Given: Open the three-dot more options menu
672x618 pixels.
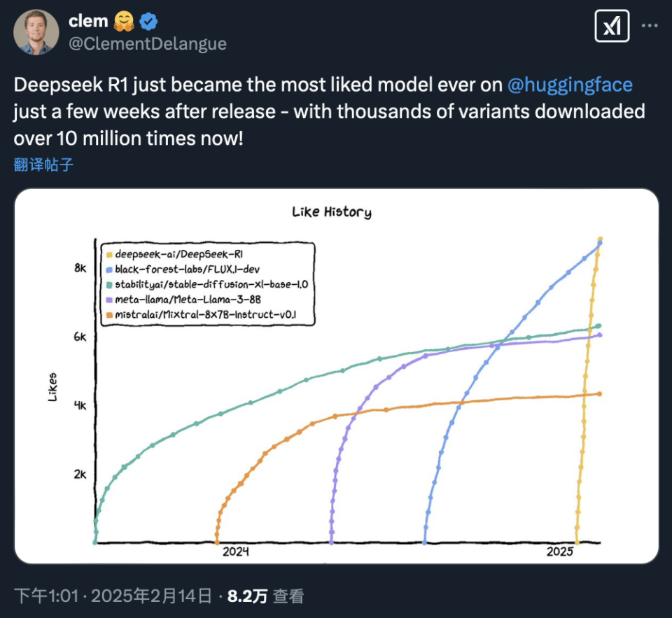Looking at the screenshot, I should point(650,26).
